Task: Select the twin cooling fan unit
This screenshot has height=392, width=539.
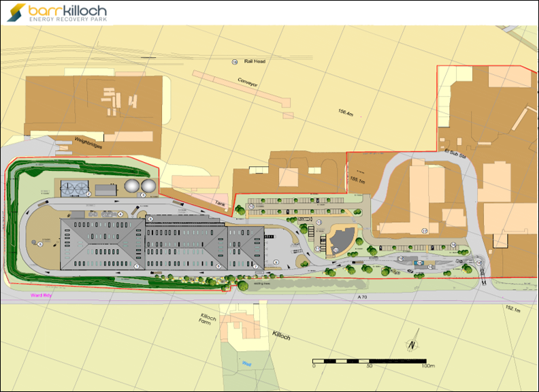Action: (74, 189)
